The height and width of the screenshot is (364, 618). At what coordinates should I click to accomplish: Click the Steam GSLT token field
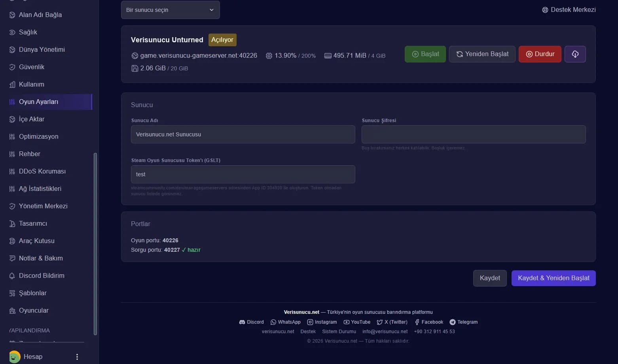tap(243, 174)
